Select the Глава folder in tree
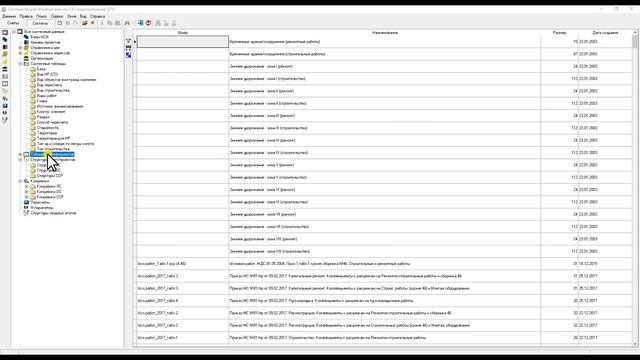This screenshot has width=640, height=360. point(42,101)
